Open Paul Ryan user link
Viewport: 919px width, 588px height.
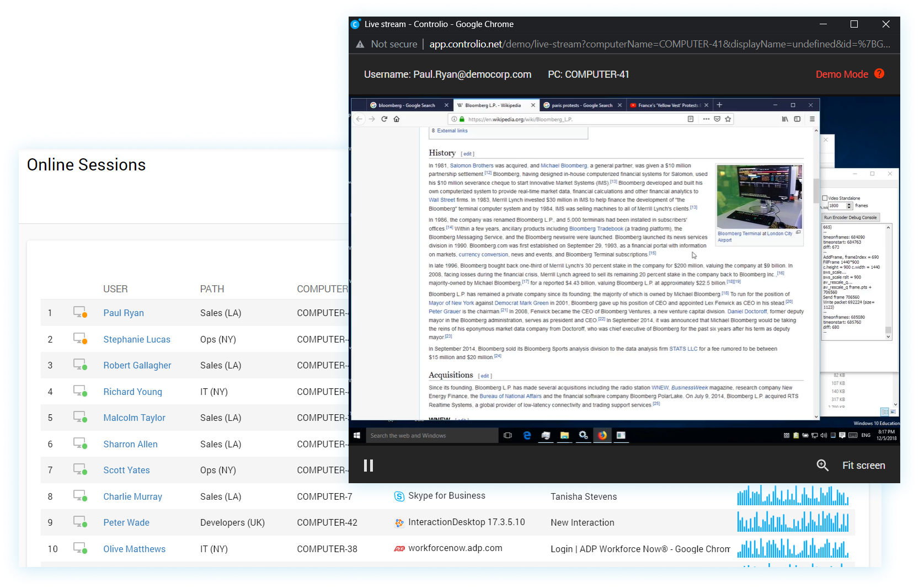pos(124,313)
